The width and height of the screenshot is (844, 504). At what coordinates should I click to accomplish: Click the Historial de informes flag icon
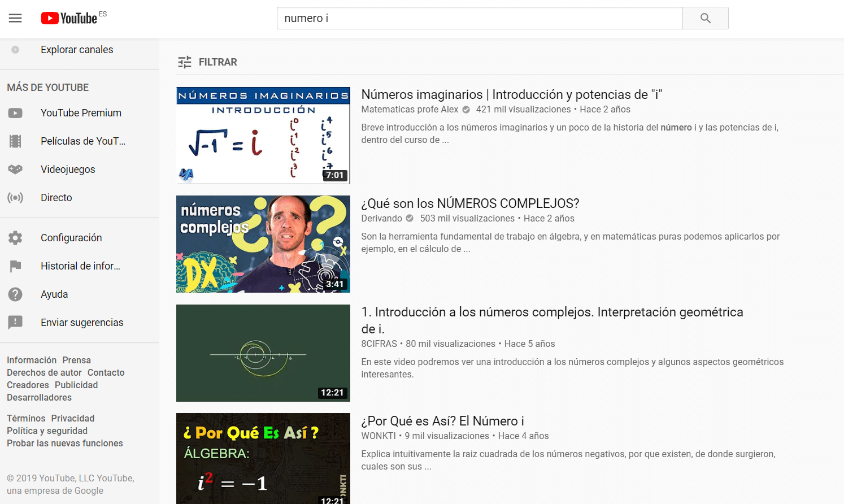pyautogui.click(x=15, y=266)
